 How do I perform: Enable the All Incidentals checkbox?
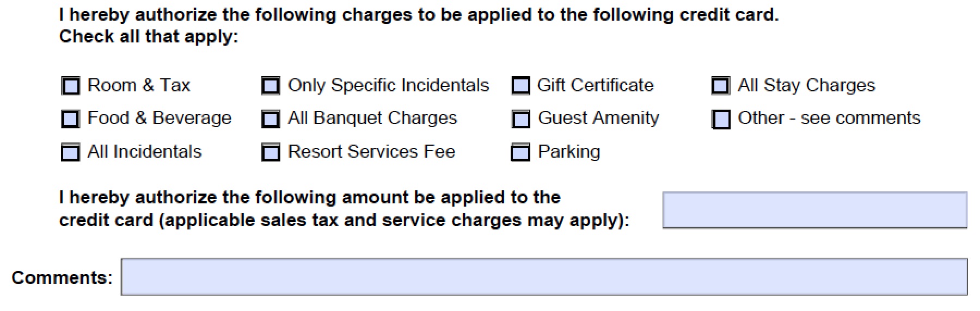click(71, 153)
